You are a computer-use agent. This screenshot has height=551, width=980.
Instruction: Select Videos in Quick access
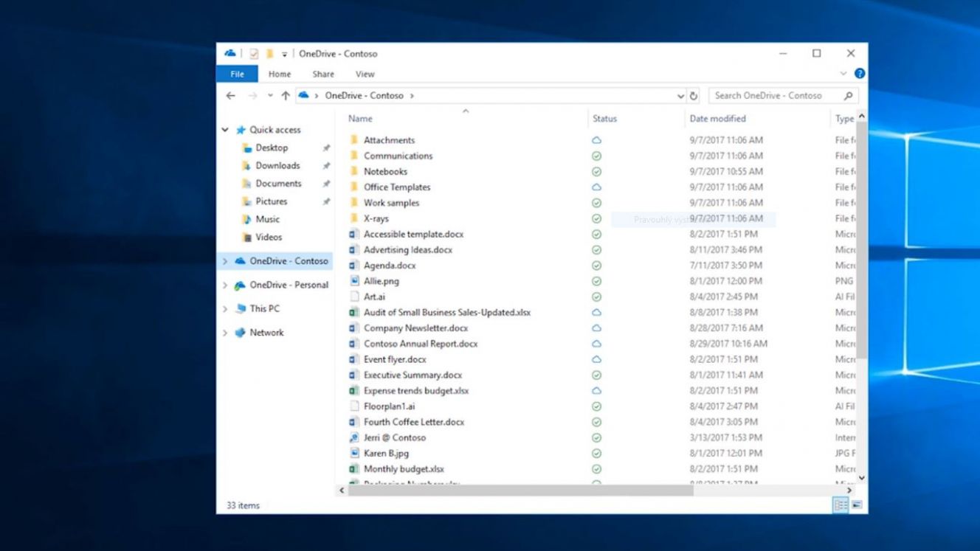269,237
